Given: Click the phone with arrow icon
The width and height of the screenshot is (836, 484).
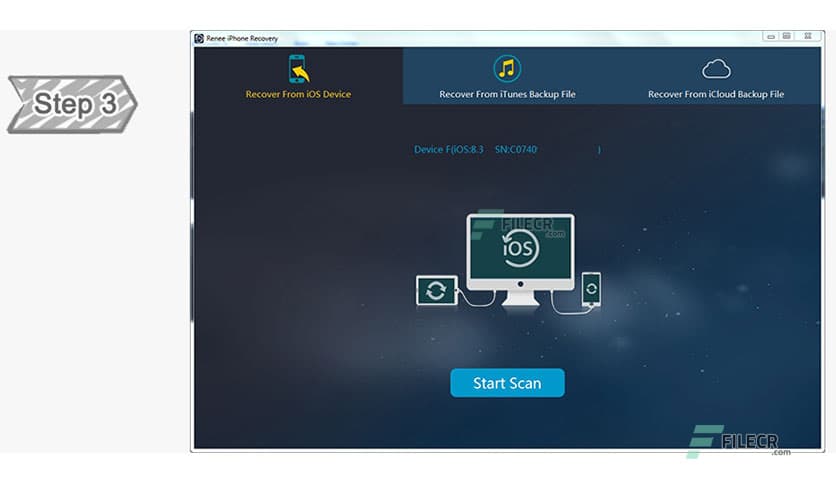Looking at the screenshot, I should (x=299, y=69).
